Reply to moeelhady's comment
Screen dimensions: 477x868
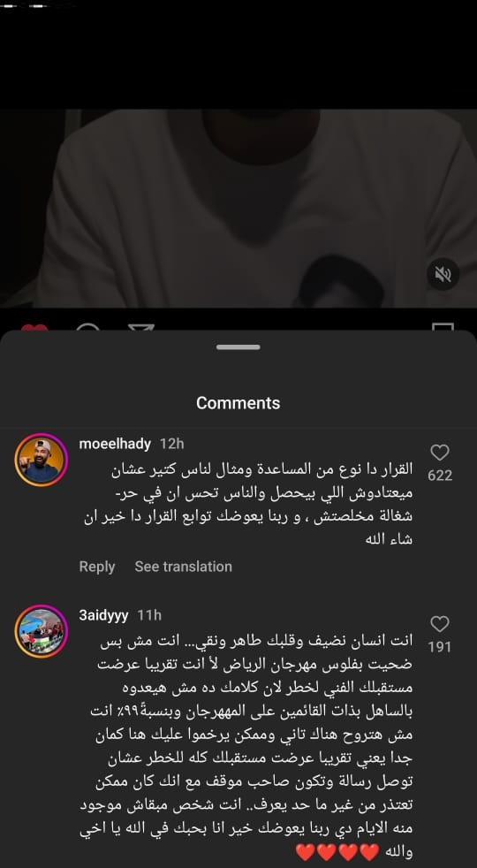click(x=97, y=567)
